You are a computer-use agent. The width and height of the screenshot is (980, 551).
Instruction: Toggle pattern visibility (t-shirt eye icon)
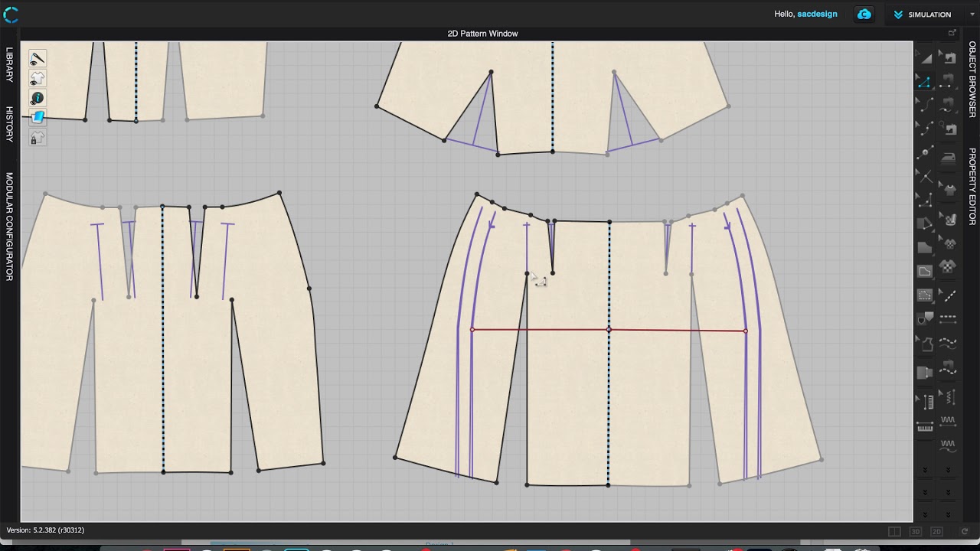(38, 79)
